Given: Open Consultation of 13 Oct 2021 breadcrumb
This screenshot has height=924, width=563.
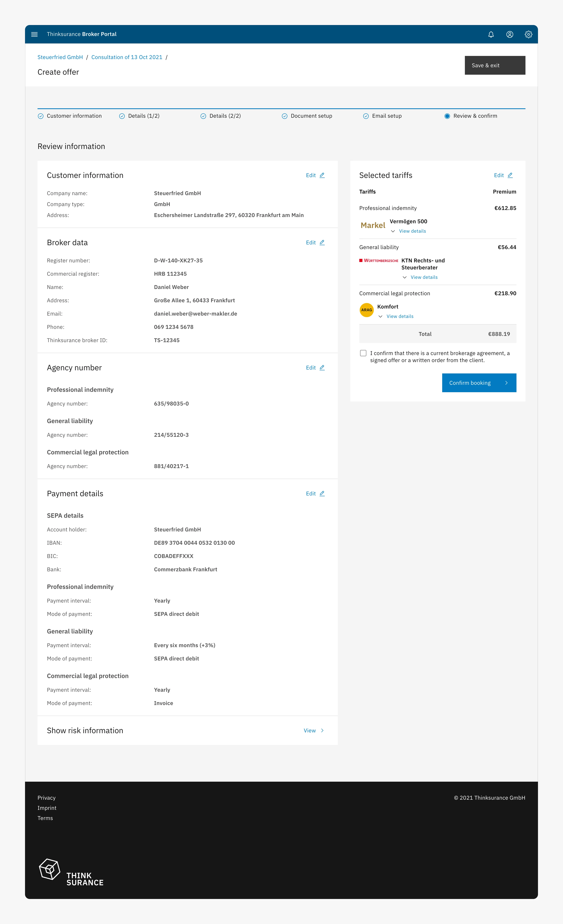Looking at the screenshot, I should [127, 57].
